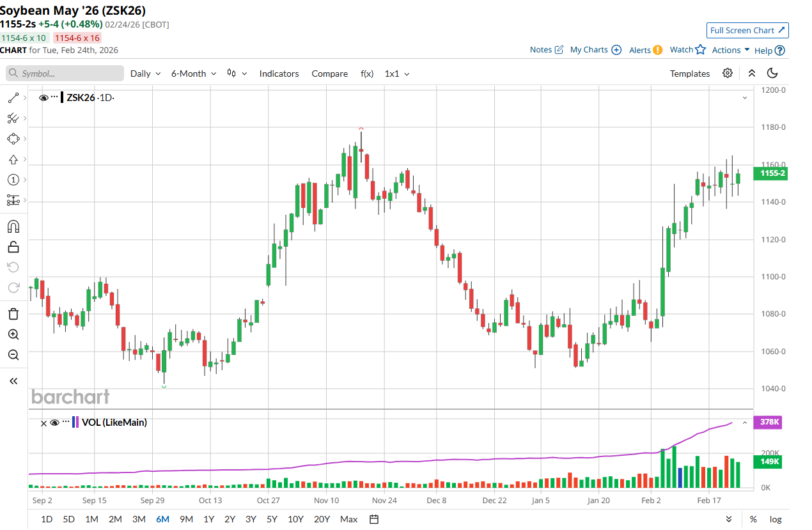Open the date range calendar icon

[375, 518]
